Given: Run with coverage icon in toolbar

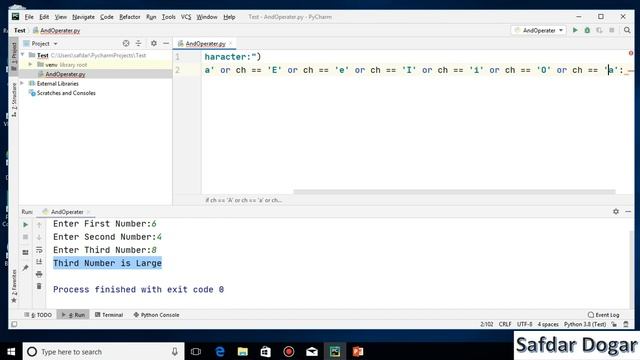Looking at the screenshot, I should (599, 30).
